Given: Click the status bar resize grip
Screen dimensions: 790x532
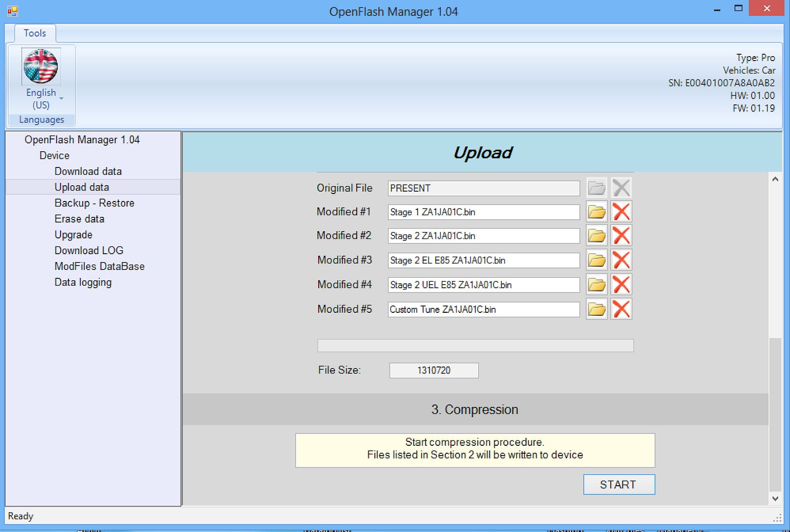Looking at the screenshot, I should [778, 518].
